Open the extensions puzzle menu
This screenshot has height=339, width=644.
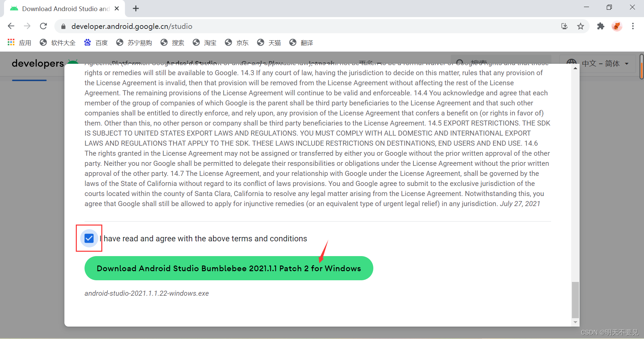click(x=601, y=26)
